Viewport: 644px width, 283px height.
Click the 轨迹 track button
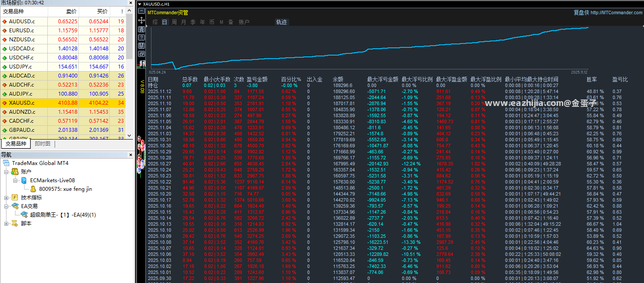click(281, 22)
